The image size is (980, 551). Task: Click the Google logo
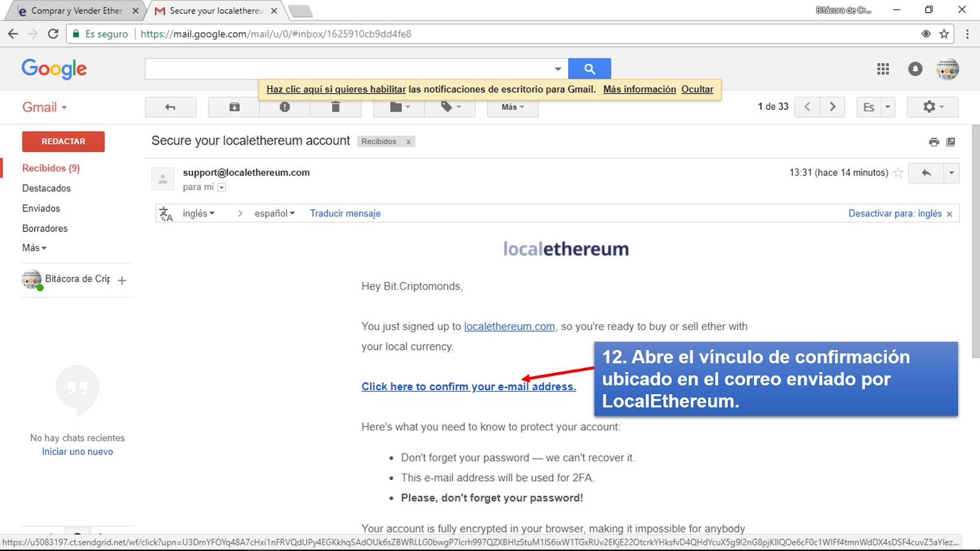54,69
